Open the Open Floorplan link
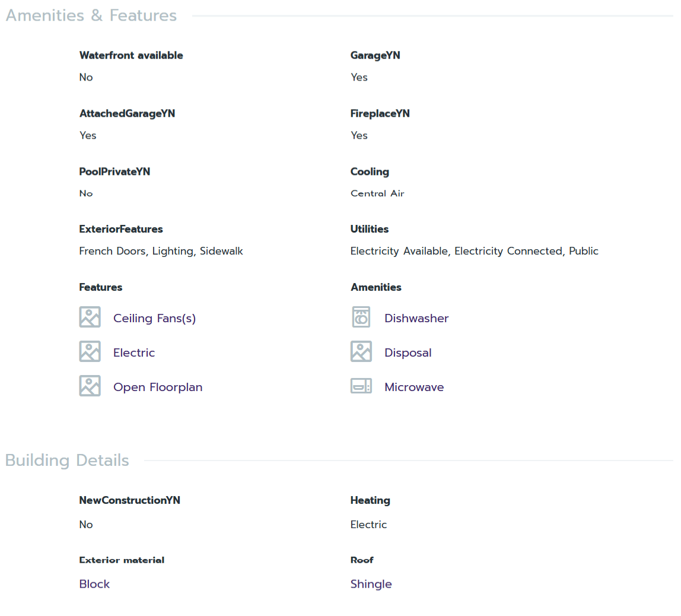 158,388
